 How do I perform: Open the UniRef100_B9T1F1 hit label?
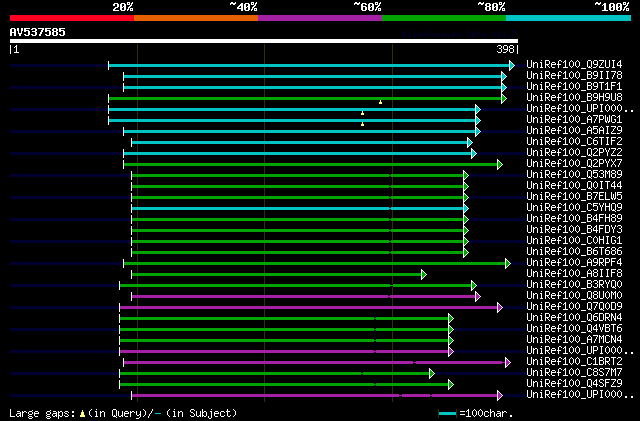pyautogui.click(x=574, y=87)
